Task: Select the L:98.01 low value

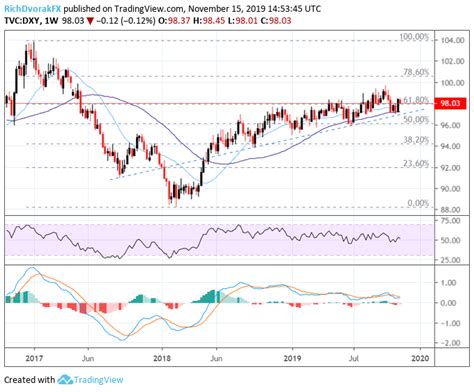Action: (242, 21)
